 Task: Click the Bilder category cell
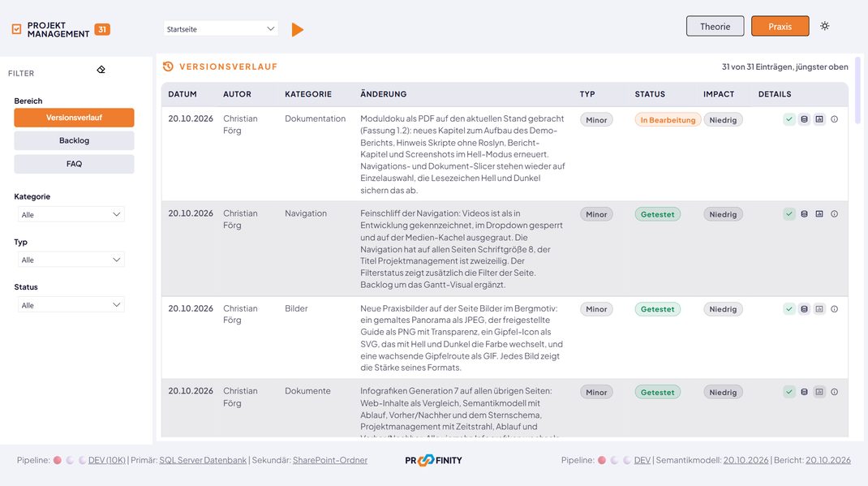(296, 308)
